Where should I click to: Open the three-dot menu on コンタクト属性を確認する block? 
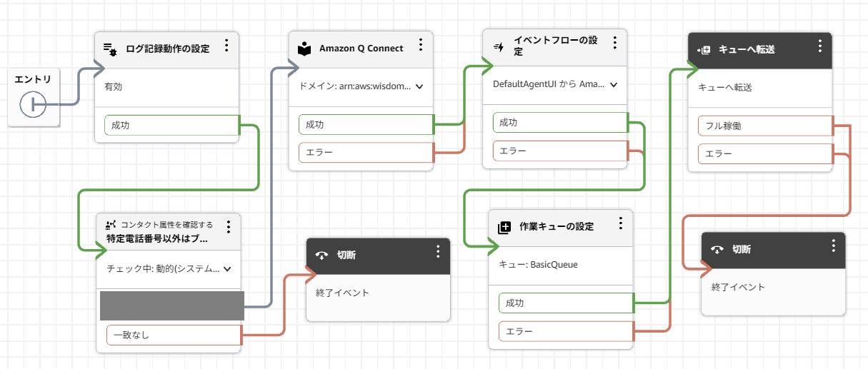point(229,227)
